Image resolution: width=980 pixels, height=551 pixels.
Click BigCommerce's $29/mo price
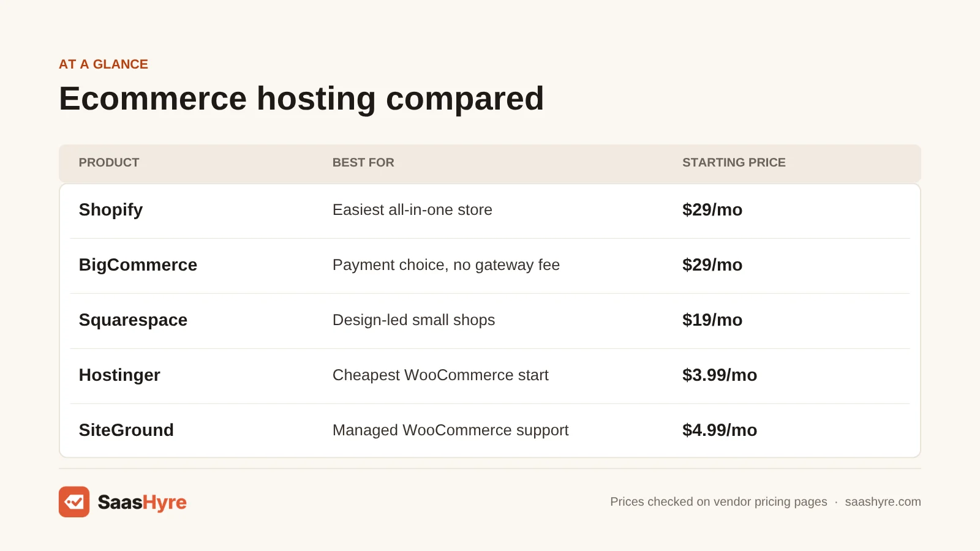712,264
